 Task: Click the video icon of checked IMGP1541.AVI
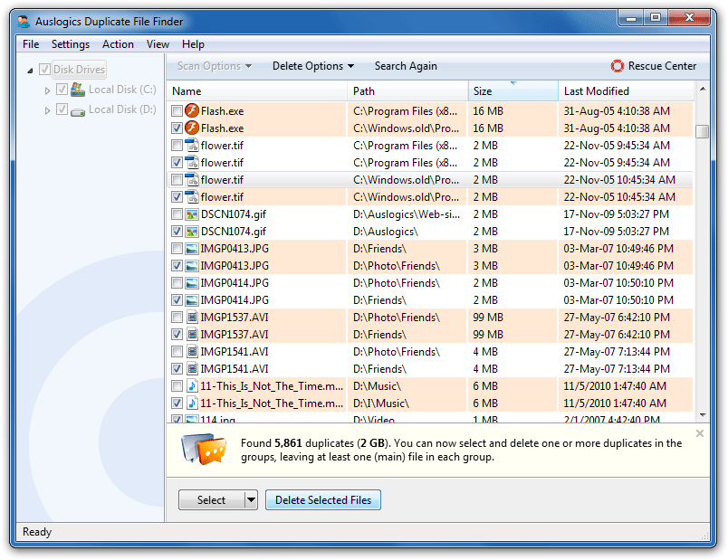click(192, 369)
